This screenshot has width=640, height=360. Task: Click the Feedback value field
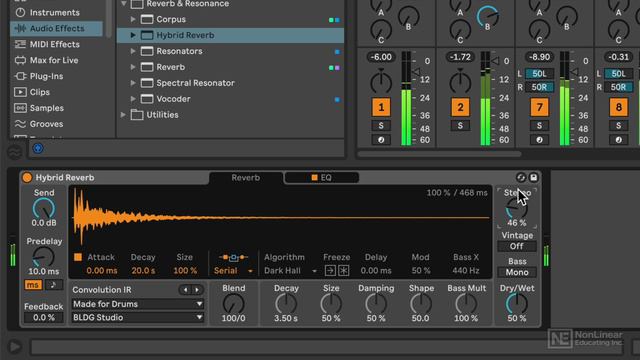click(44, 318)
